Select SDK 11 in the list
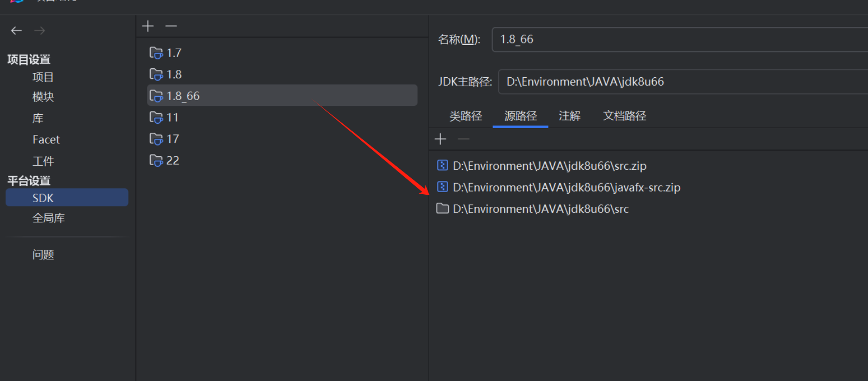868x381 pixels. [x=282, y=117]
